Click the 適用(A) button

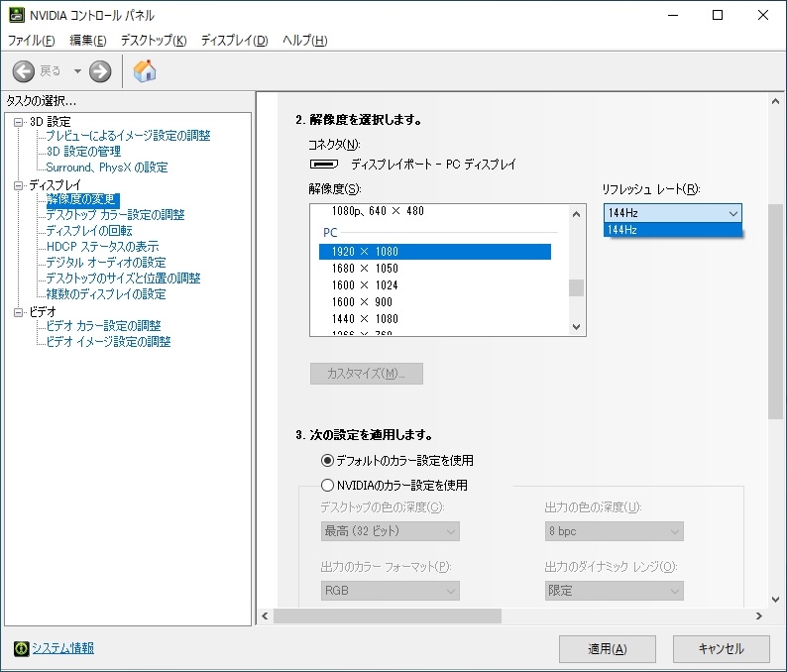point(608,649)
